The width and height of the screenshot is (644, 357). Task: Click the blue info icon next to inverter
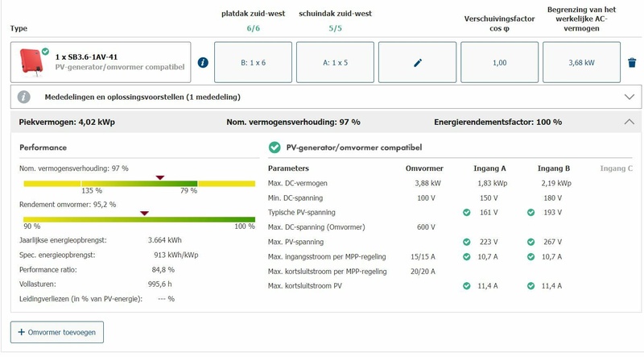pos(203,63)
